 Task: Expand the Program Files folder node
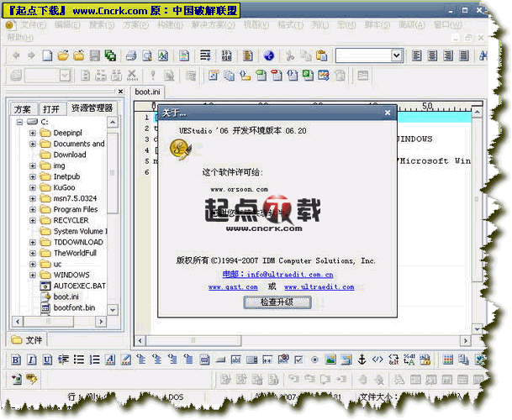pyautogui.click(x=33, y=209)
